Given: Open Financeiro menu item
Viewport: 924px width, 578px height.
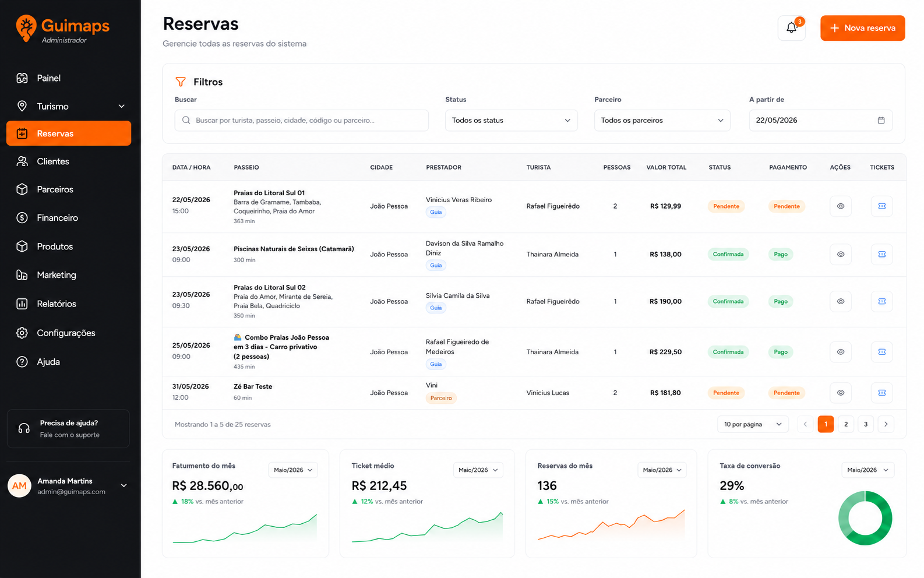Looking at the screenshot, I should coord(69,218).
